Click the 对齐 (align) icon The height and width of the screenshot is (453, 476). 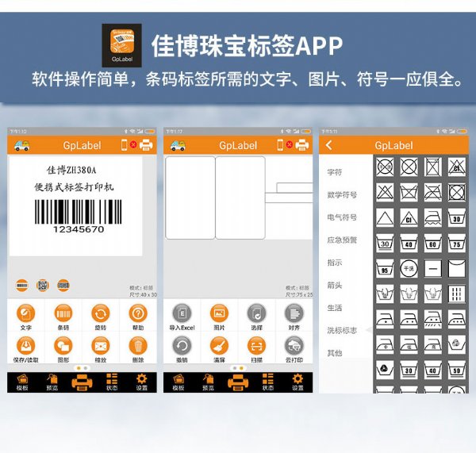(x=294, y=313)
